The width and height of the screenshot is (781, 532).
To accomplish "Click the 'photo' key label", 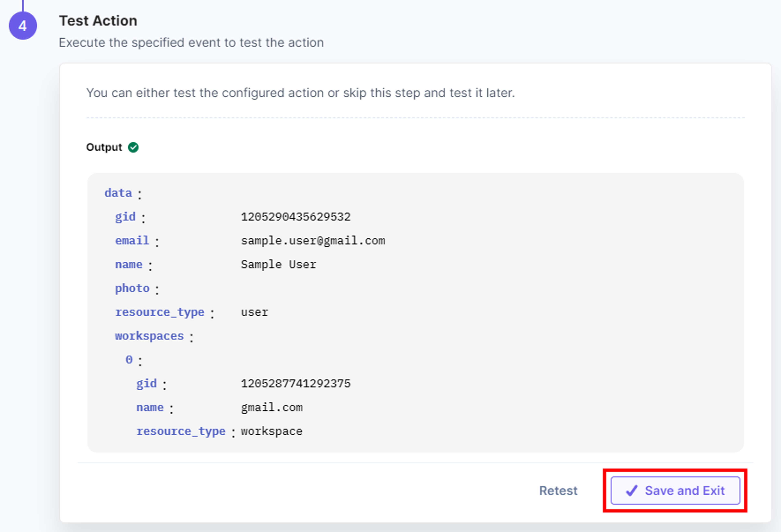I will [x=132, y=288].
